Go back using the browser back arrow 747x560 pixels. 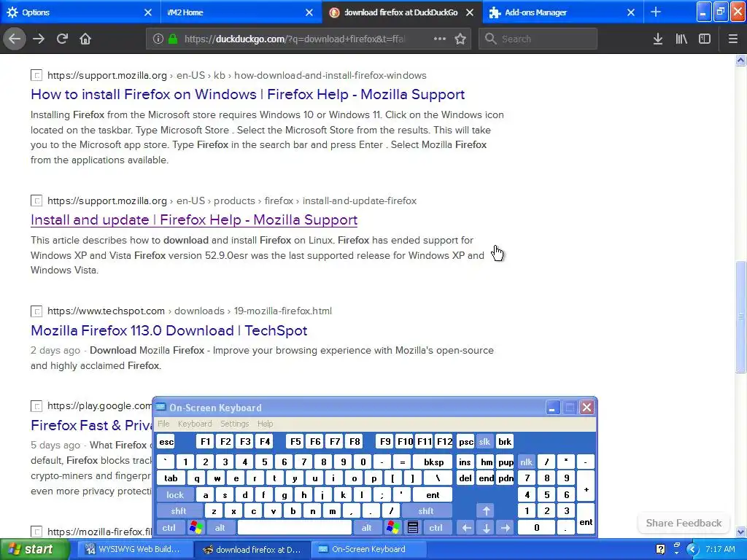[x=15, y=39]
